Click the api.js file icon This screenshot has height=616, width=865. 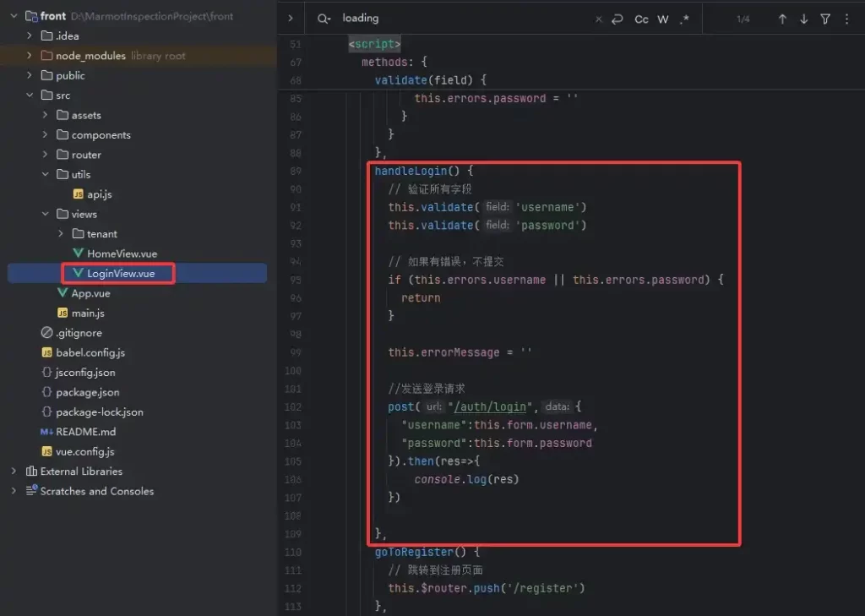click(79, 194)
